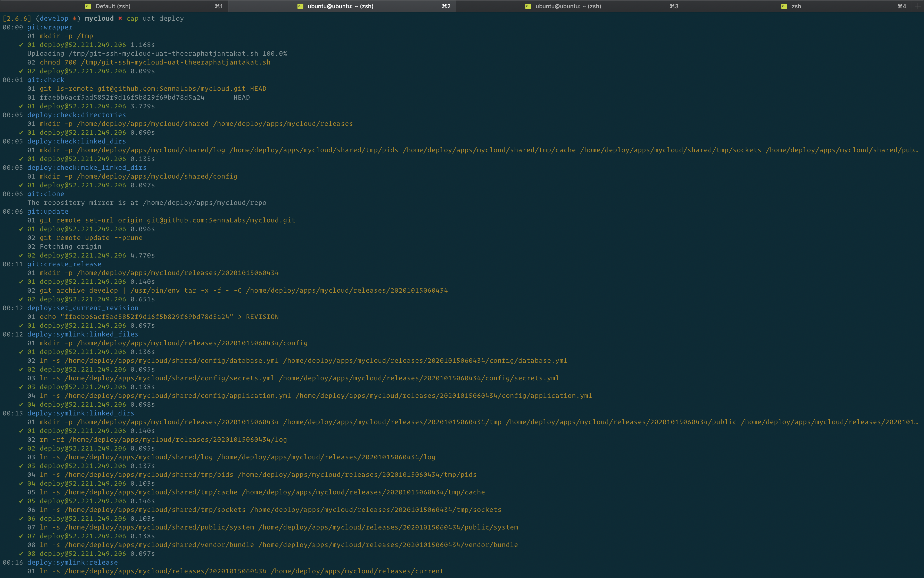Click the 'git:create_release' task name
924x578 pixels.
click(x=64, y=264)
